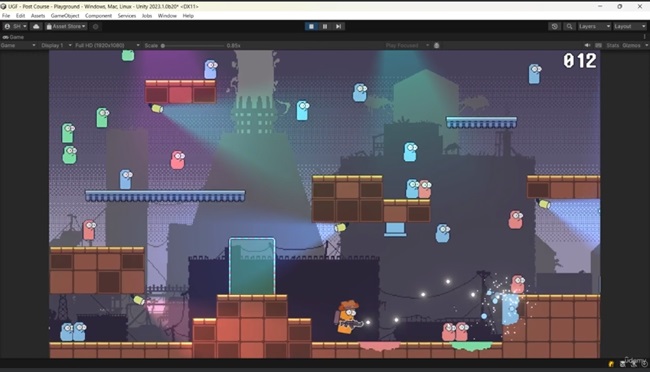Image resolution: width=650 pixels, height=372 pixels.
Task: Stop play mode with Play button
Action: pyautogui.click(x=311, y=27)
